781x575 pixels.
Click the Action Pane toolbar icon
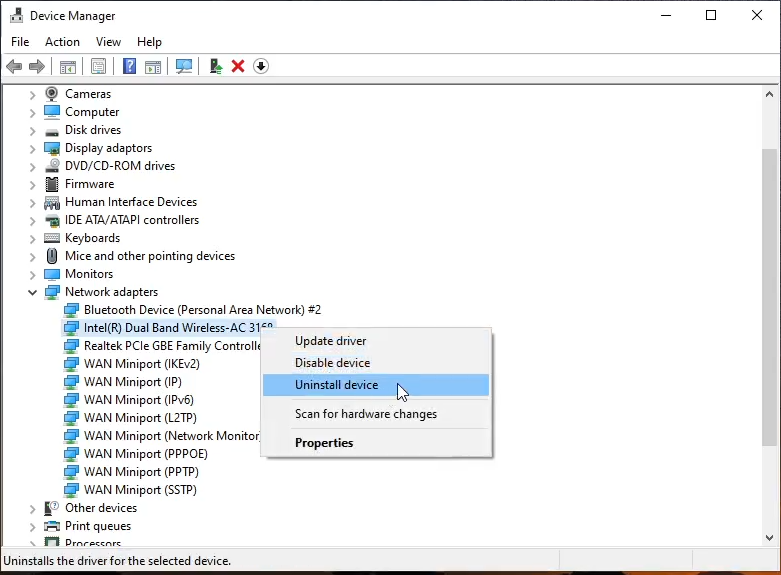point(153,66)
